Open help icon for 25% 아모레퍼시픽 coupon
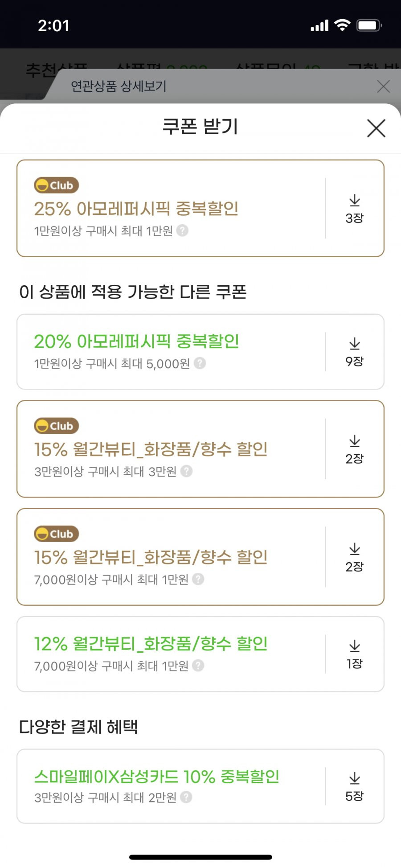Screen dimensions: 401x868 182,230
